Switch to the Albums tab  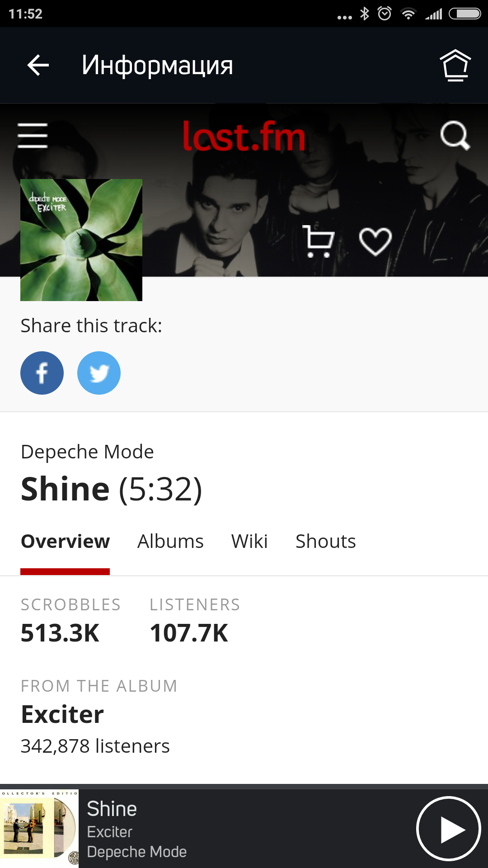[x=170, y=542]
